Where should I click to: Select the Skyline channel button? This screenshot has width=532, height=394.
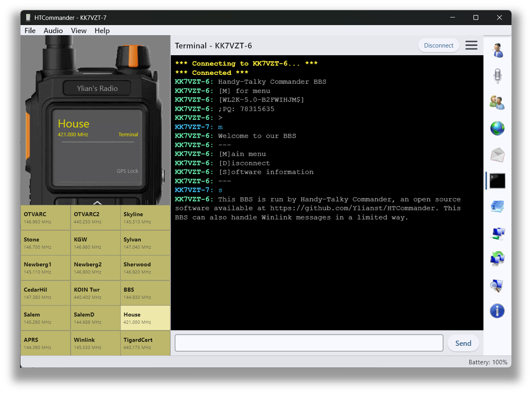[145, 218]
